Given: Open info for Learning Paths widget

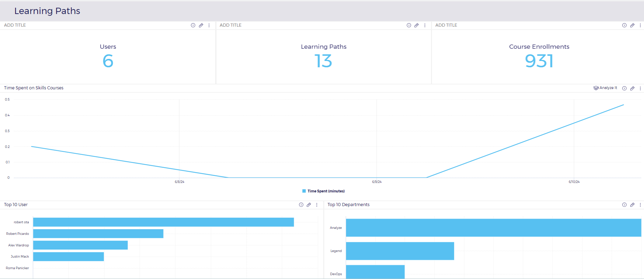Looking at the screenshot, I should point(409,25).
